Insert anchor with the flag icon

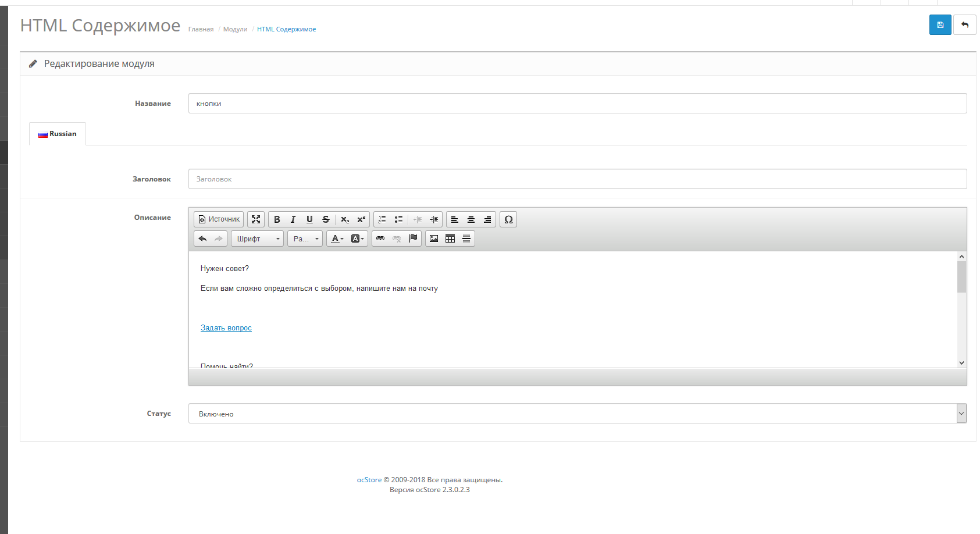click(413, 238)
